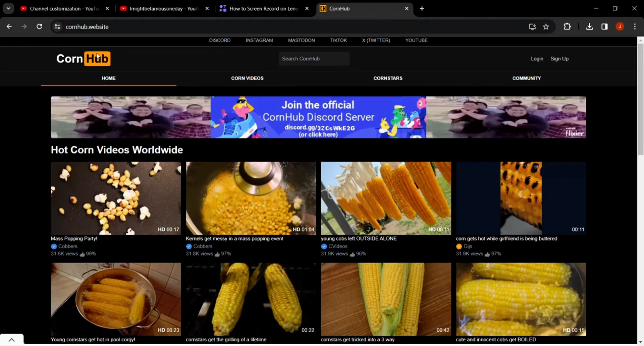Image resolution: width=644 pixels, height=346 pixels.
Task: Click the Login link
Action: point(537,58)
